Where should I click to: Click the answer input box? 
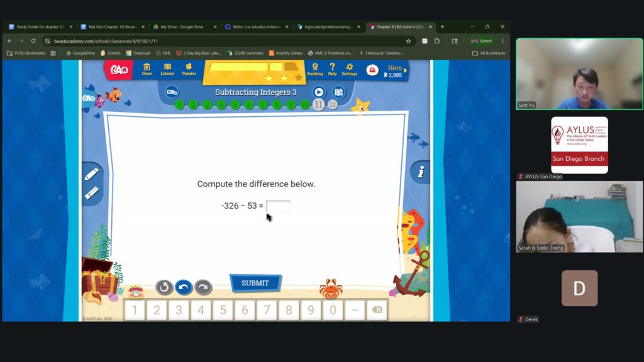pos(279,206)
